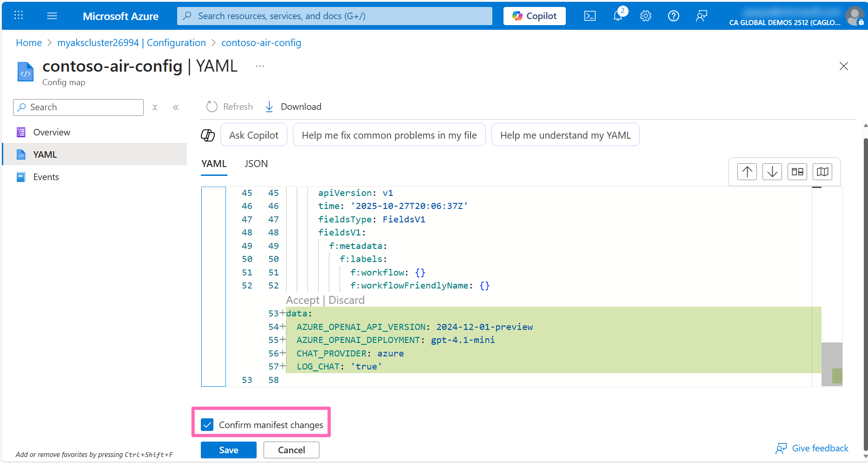Open the account menu avatar

[855, 16]
